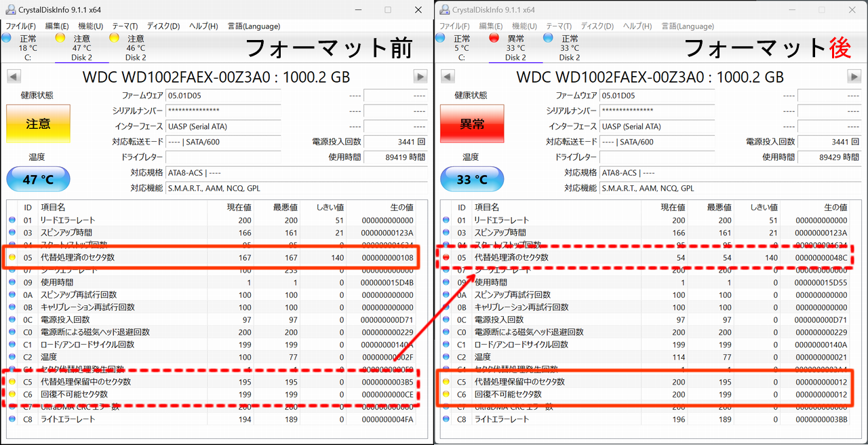Select Disk 2 tab showing 46 °C
Screen dimensions: 868x445
click(136, 47)
